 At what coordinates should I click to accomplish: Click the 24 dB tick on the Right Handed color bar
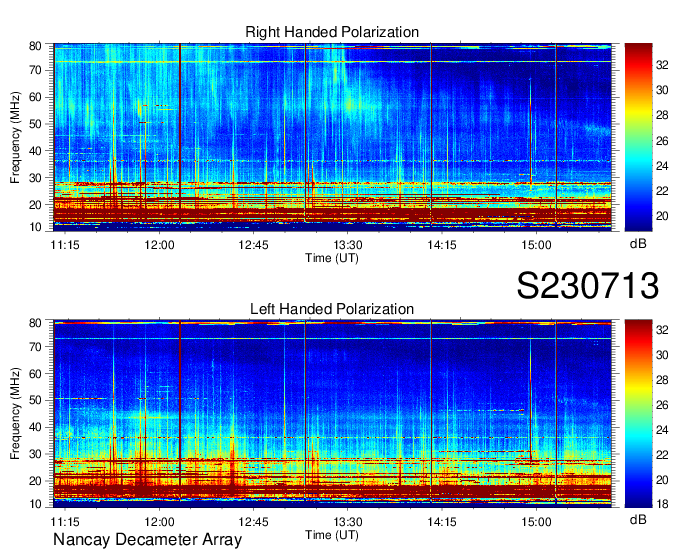(x=662, y=166)
